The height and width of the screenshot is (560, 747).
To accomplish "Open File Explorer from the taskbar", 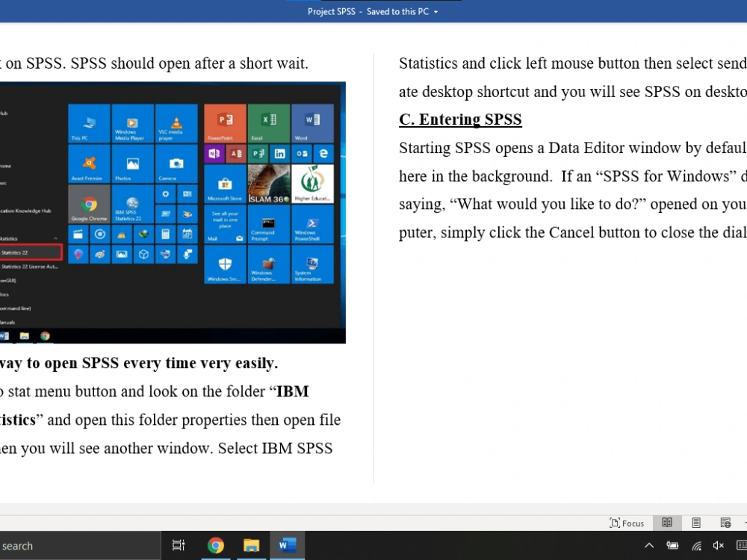I will (251, 545).
